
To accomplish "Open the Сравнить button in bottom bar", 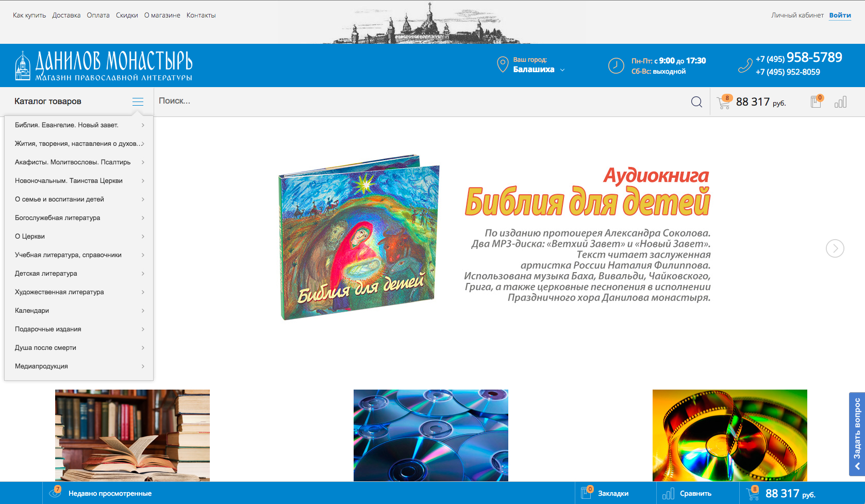I will click(x=688, y=493).
